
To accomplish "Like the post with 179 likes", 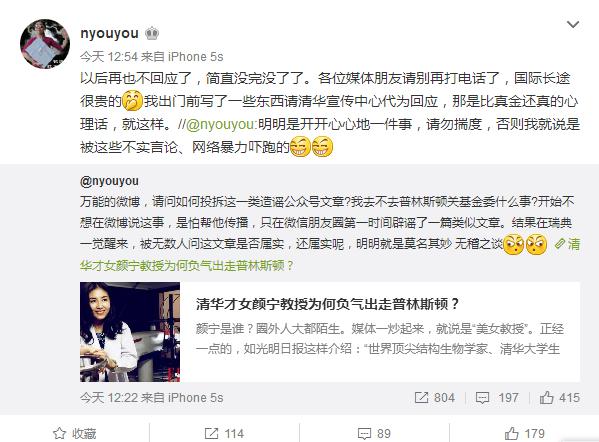I will pos(525,434).
